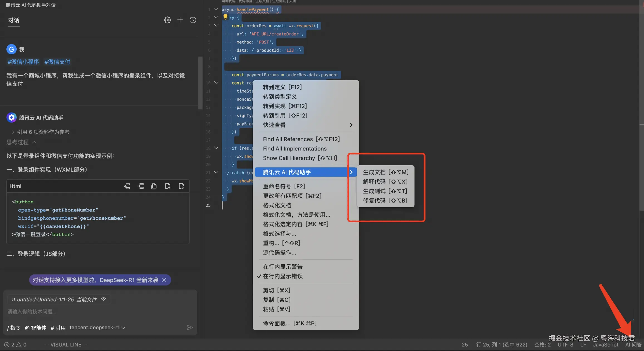Toggle current file visibility eye icon
Viewport: 644px width, 351px height.
[x=104, y=299]
